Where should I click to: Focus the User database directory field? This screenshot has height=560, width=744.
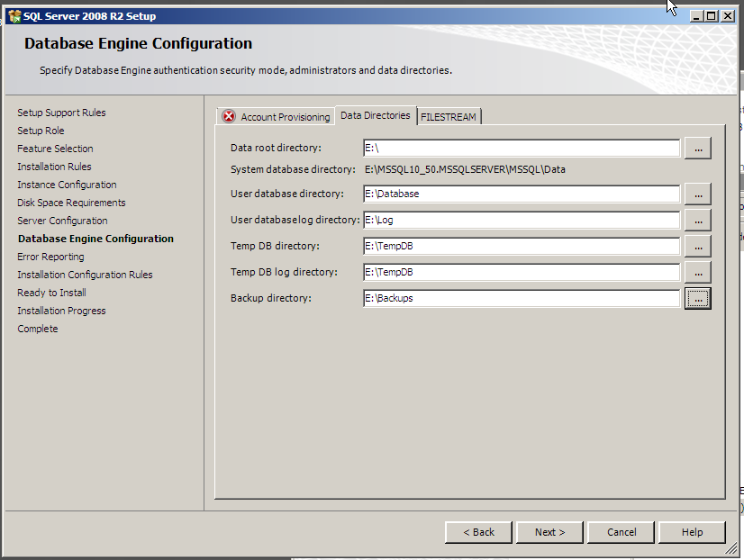[522, 194]
